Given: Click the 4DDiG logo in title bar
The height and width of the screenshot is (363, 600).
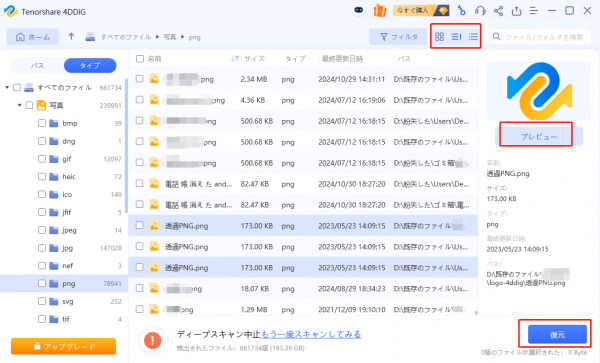Looking at the screenshot, I should point(10,11).
